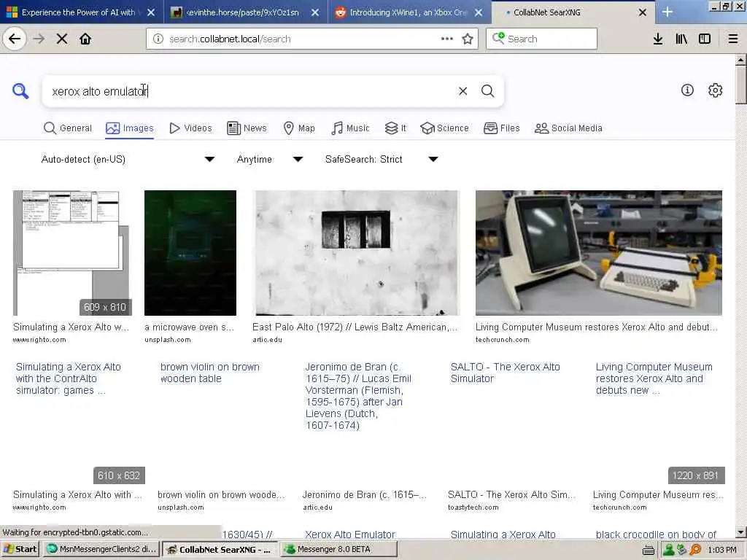Image resolution: width=747 pixels, height=560 pixels.
Task: Stop page loading with the X button
Action: coord(62,39)
